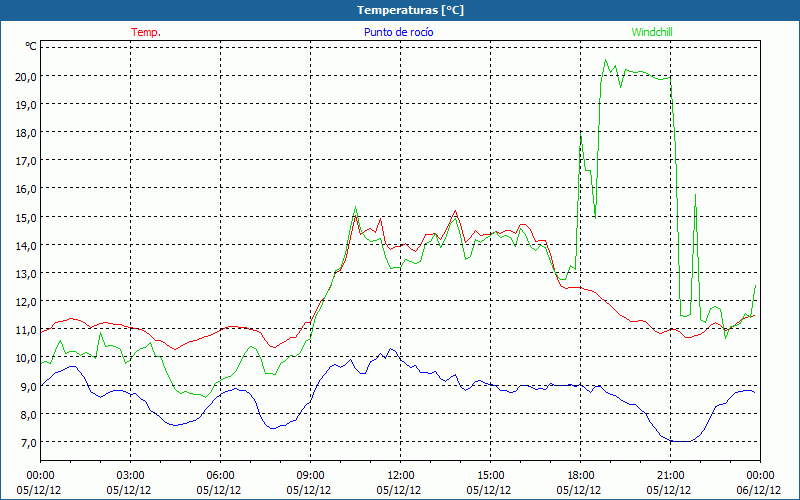Viewport: 800px width, 500px height.
Task: Click the 15:00 time axis label
Action: 490,476
